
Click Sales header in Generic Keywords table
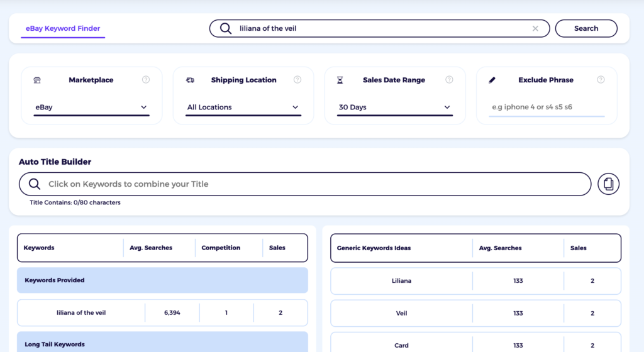coord(579,248)
